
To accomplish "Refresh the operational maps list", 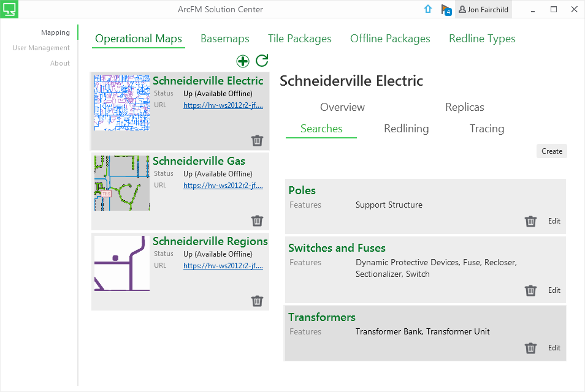I will pos(262,61).
